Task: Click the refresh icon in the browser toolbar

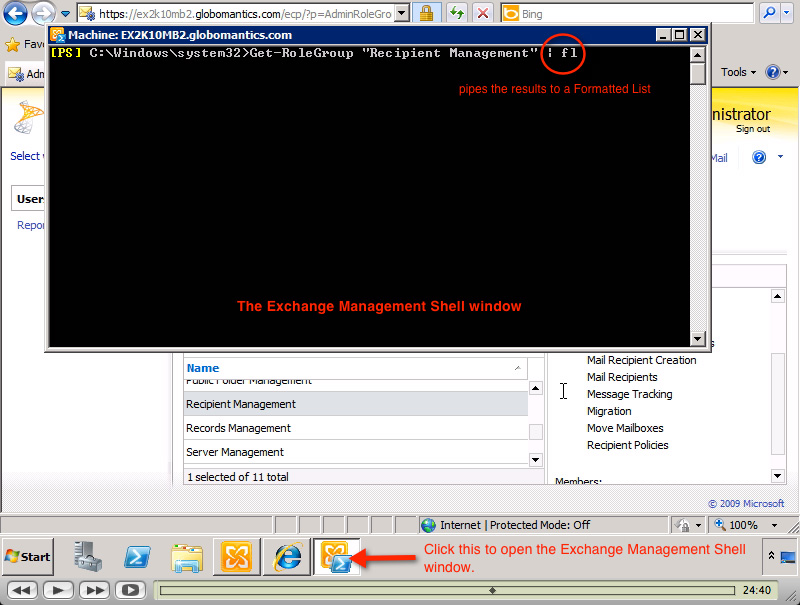Action: pos(457,14)
